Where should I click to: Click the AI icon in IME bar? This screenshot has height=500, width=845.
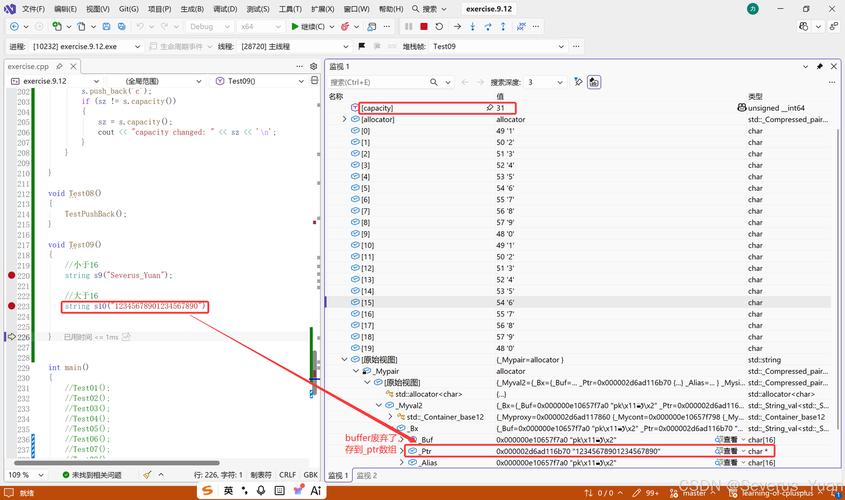click(x=316, y=490)
